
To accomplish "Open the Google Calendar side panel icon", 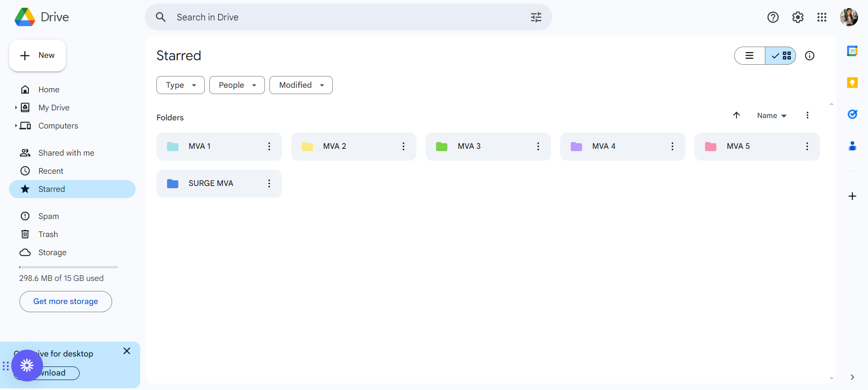I will click(x=852, y=51).
